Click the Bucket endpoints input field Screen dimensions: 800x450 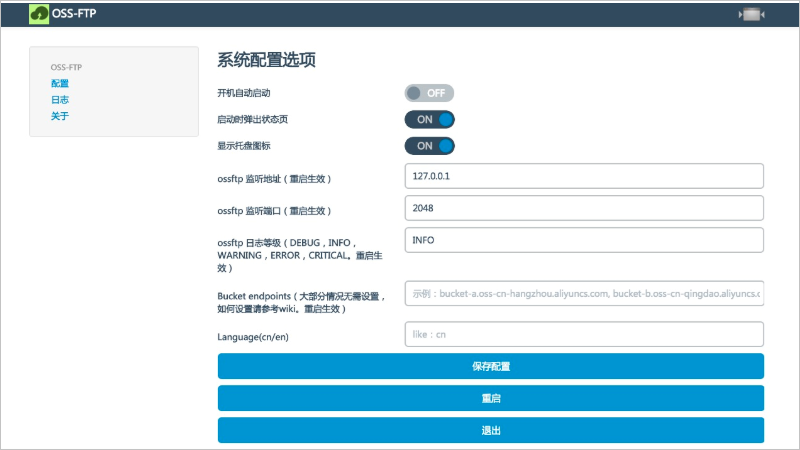coord(584,293)
